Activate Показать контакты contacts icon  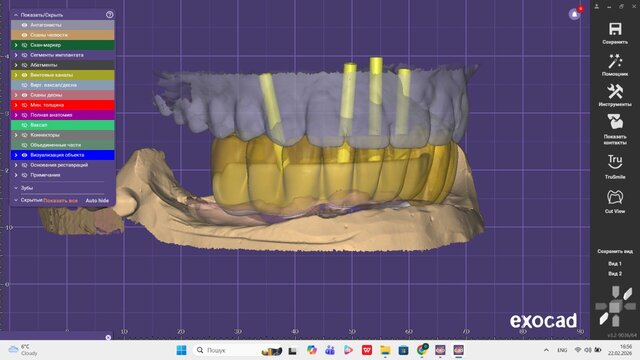click(x=615, y=122)
